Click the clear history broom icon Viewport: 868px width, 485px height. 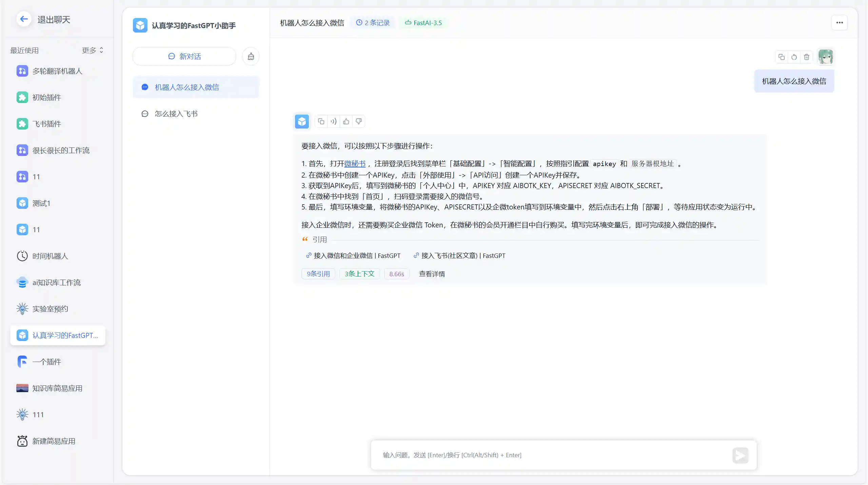coord(251,56)
